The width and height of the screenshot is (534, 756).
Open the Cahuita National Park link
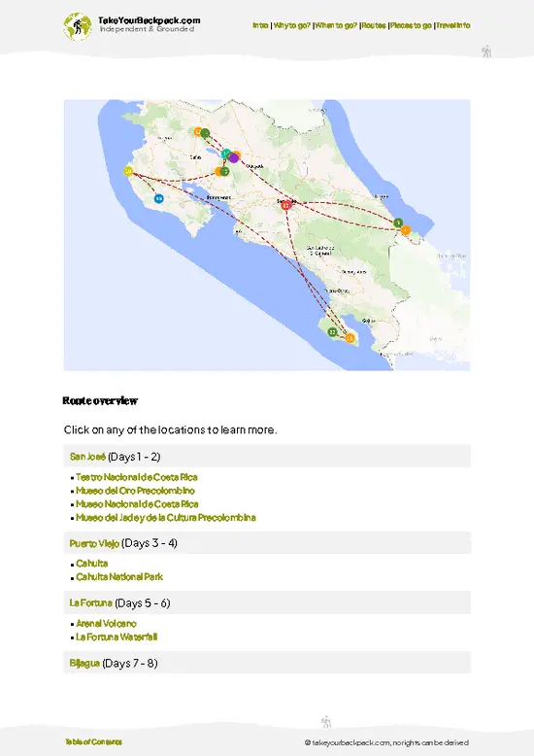pyautogui.click(x=119, y=577)
